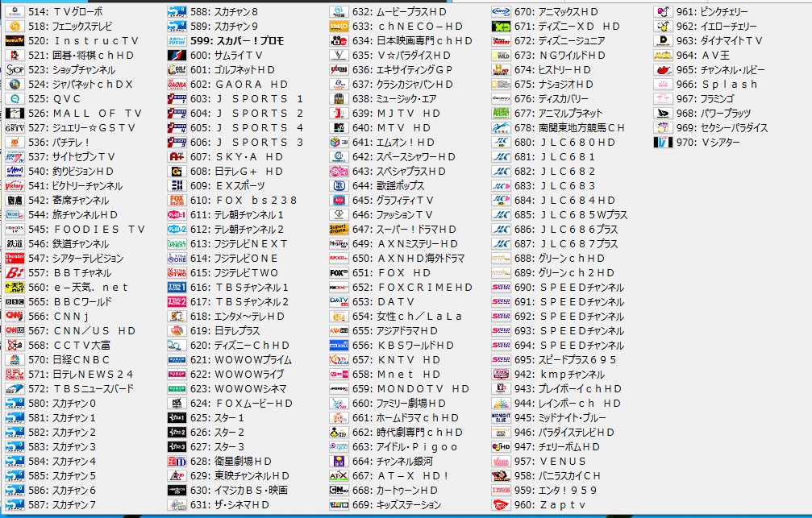The image size is (812, 518).
Task: Click the TBS Channel 2 logo icon
Action: pyautogui.click(x=177, y=301)
